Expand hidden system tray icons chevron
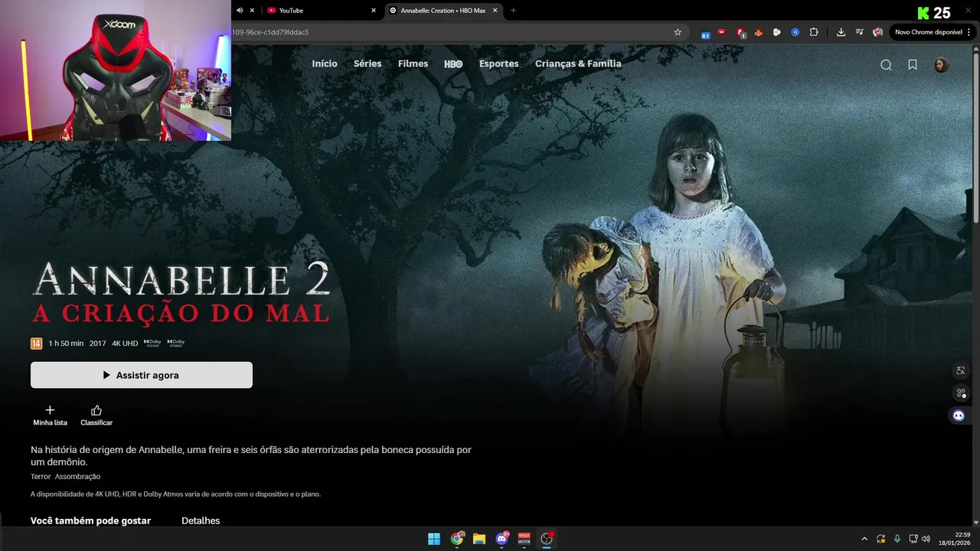Viewport: 980px width, 551px height. tap(864, 539)
